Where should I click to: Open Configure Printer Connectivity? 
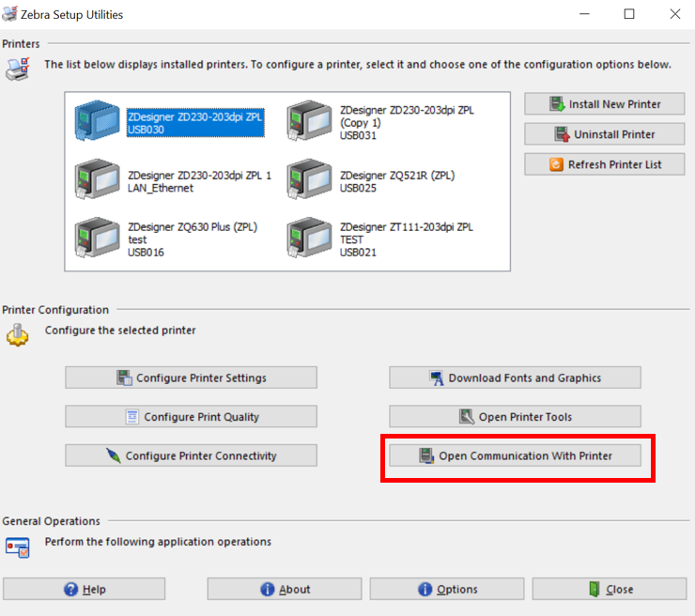[x=191, y=455]
